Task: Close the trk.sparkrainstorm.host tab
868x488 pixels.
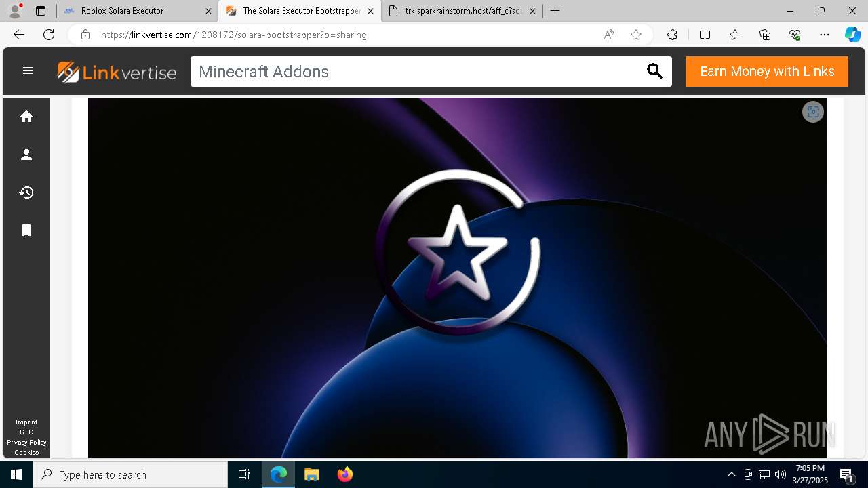Action: 532,11
